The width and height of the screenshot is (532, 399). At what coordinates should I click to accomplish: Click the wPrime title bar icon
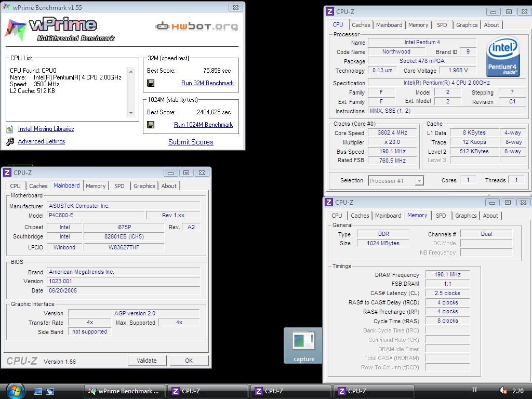(6, 7)
